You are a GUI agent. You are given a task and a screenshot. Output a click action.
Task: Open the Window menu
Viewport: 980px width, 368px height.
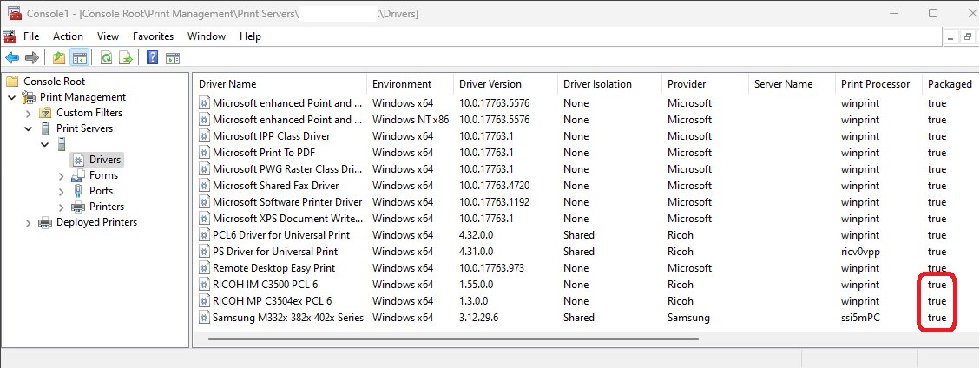tap(207, 36)
